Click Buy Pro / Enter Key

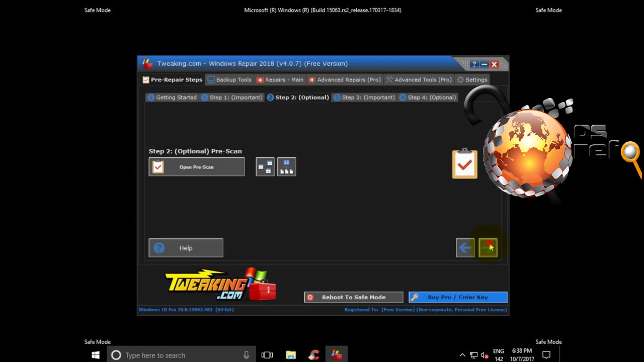(x=458, y=297)
